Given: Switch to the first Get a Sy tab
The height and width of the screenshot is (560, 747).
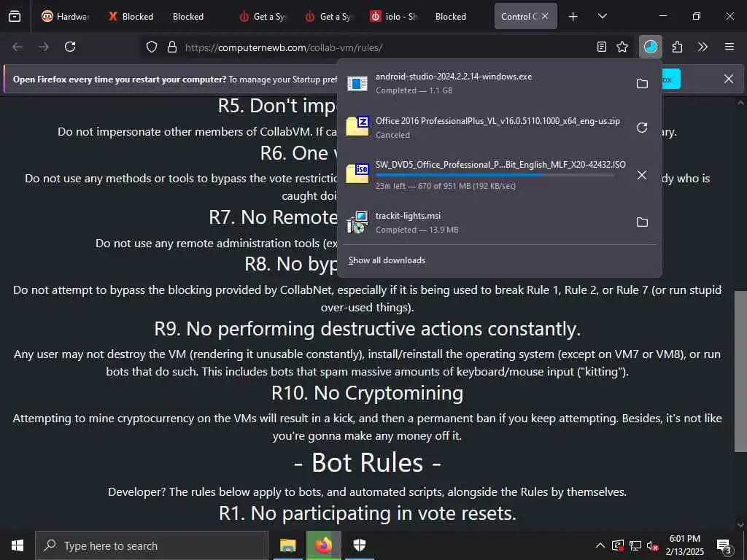Looking at the screenshot, I should (262, 17).
